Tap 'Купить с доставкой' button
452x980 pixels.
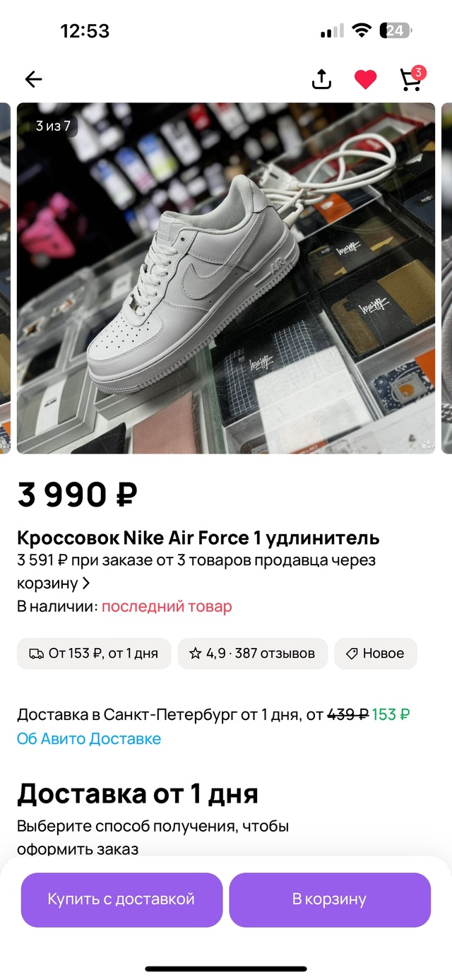pyautogui.click(x=121, y=899)
